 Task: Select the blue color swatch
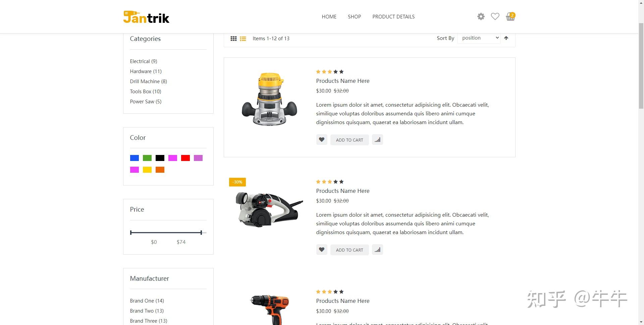(x=135, y=158)
